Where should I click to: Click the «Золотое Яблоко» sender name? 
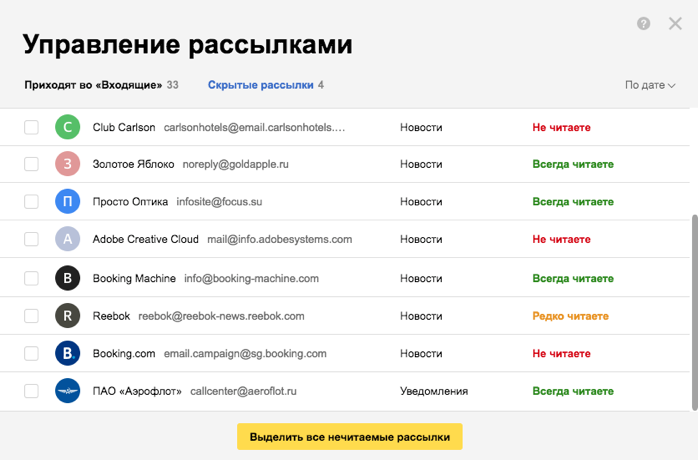133,164
